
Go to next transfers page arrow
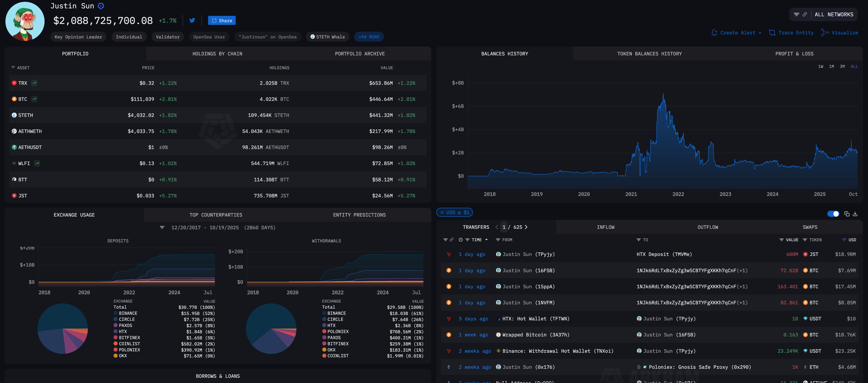coord(526,227)
